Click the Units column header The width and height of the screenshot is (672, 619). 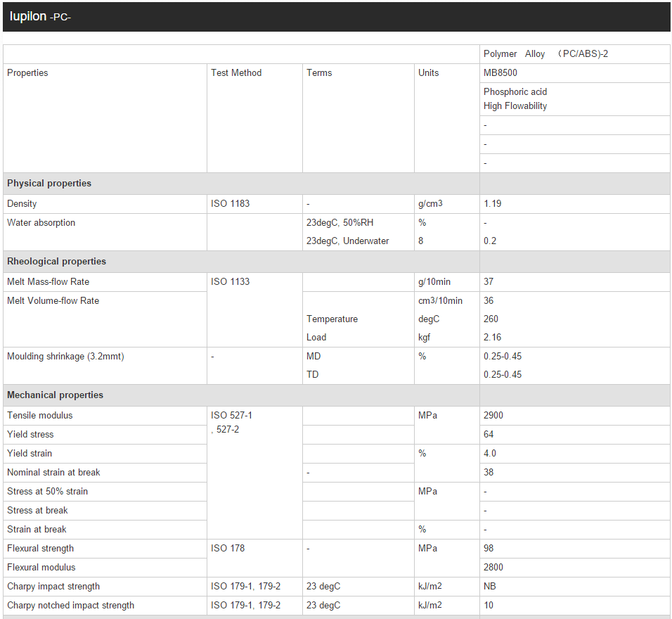(x=428, y=73)
